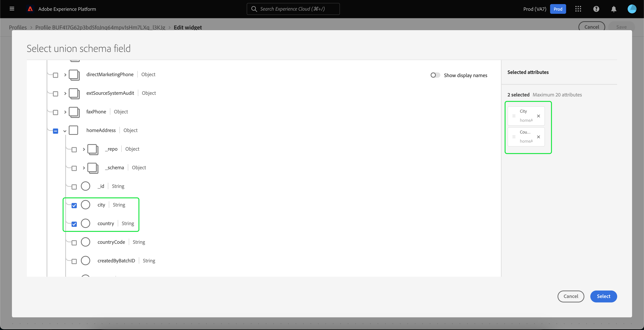Expand the _repo object node
This screenshot has width=644, height=330.
click(84, 149)
